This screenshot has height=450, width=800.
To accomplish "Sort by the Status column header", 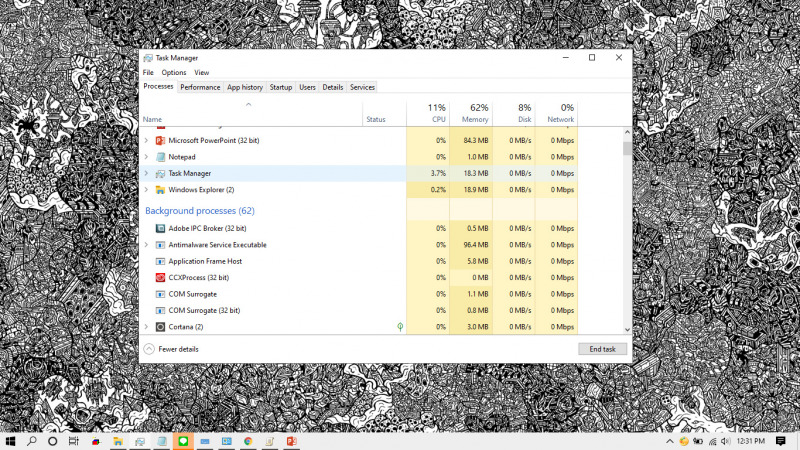I will pos(385,113).
